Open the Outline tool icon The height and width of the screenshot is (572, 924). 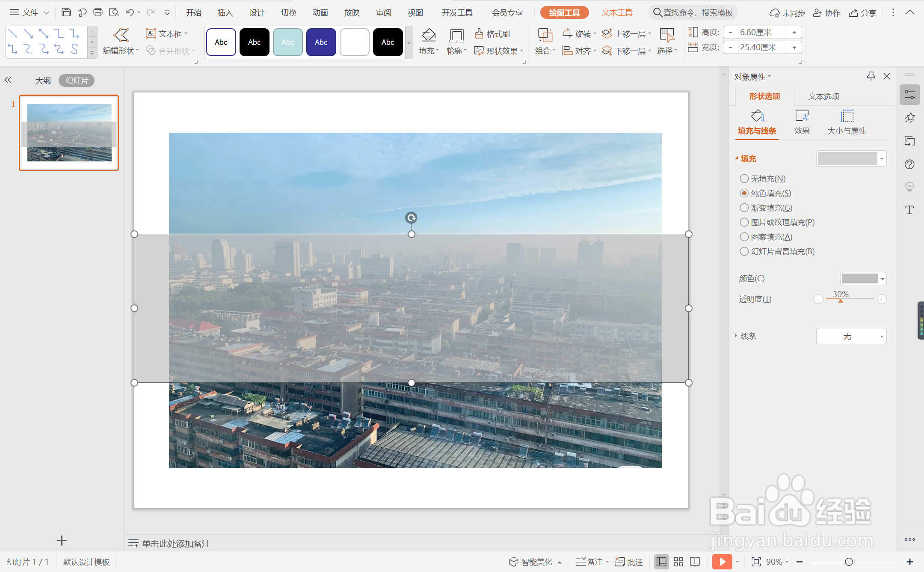point(456,35)
